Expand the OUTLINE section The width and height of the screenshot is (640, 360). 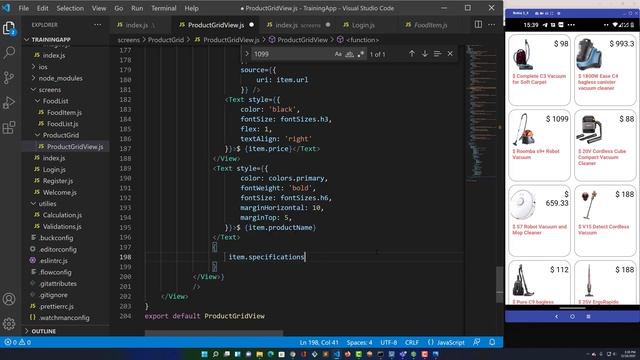coord(43,331)
